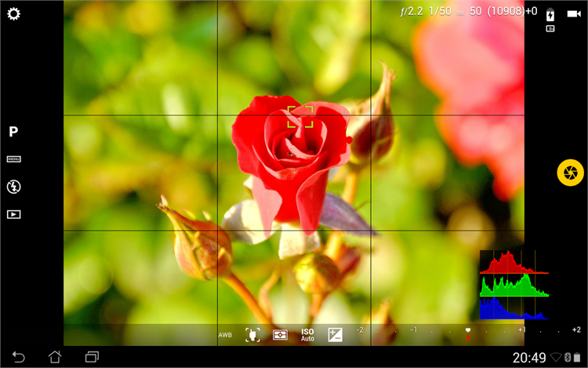Tap the +0 exposure value readout
588x368 pixels.
point(532,11)
